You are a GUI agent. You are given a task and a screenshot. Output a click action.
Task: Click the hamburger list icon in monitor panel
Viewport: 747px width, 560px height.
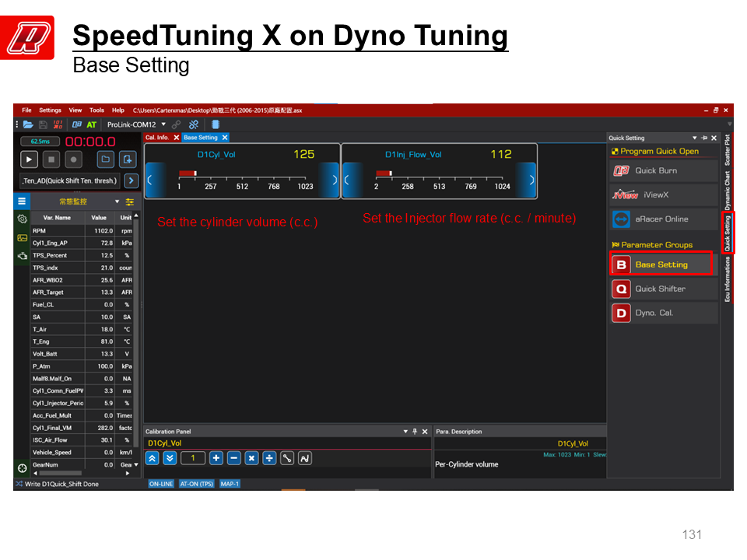(x=22, y=201)
